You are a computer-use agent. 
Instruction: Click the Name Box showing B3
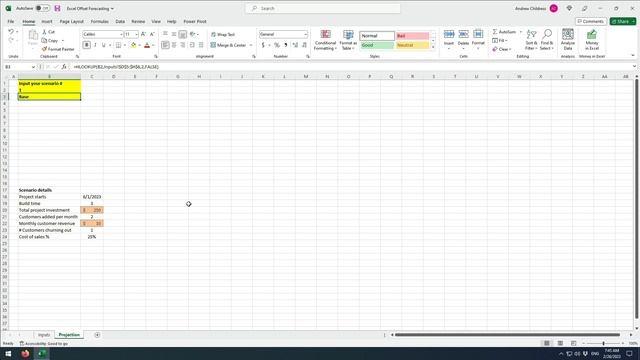click(x=19, y=67)
